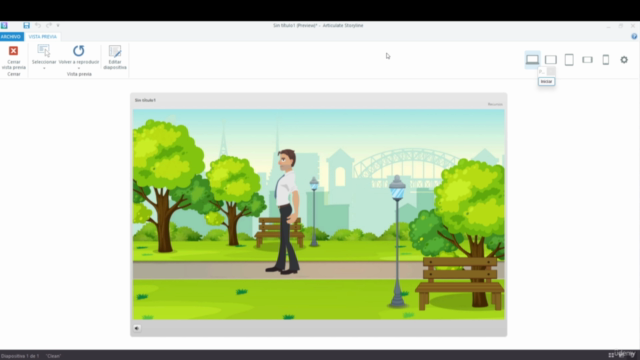
Task: Click the Iniciar tooltip button
Action: point(546,81)
